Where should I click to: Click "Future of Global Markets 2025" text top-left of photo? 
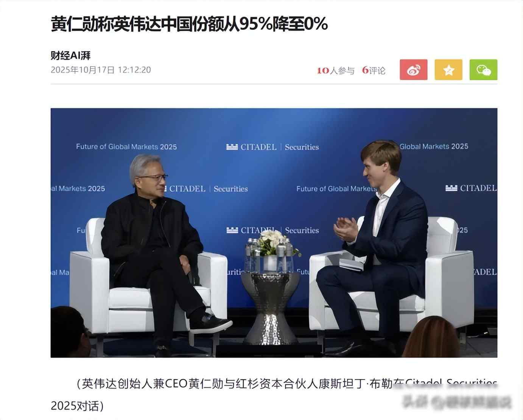tap(126, 147)
